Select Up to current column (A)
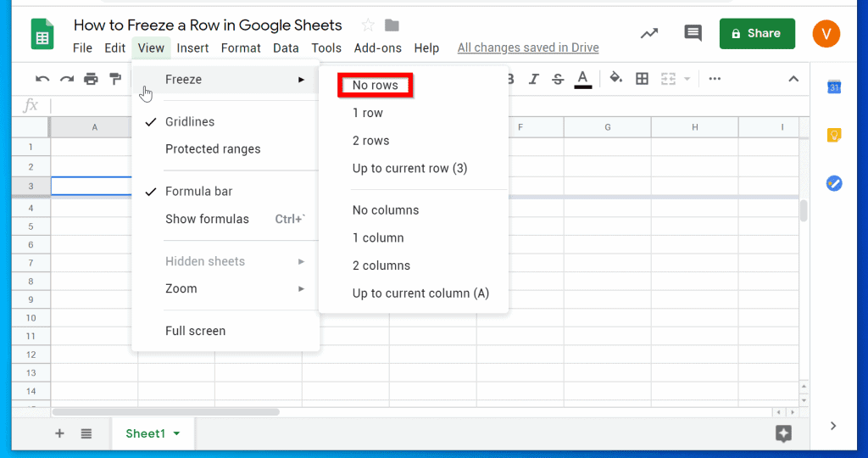This screenshot has width=868, height=458. click(x=413, y=293)
